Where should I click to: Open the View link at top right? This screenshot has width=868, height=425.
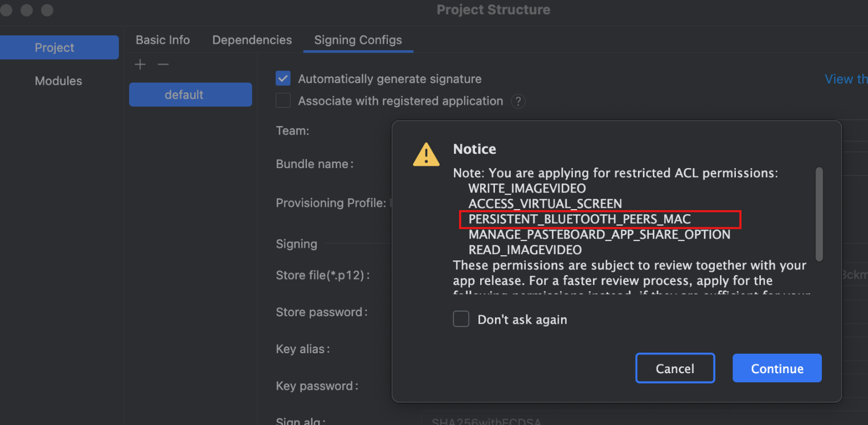point(846,79)
